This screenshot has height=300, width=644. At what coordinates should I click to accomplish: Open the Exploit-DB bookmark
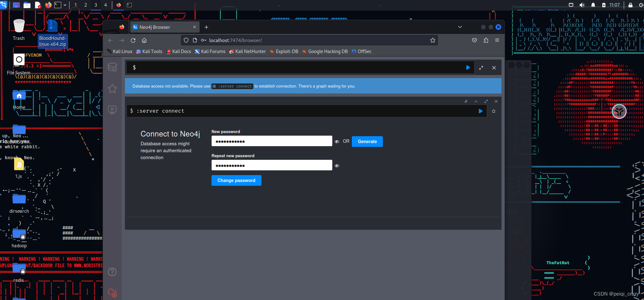(284, 51)
